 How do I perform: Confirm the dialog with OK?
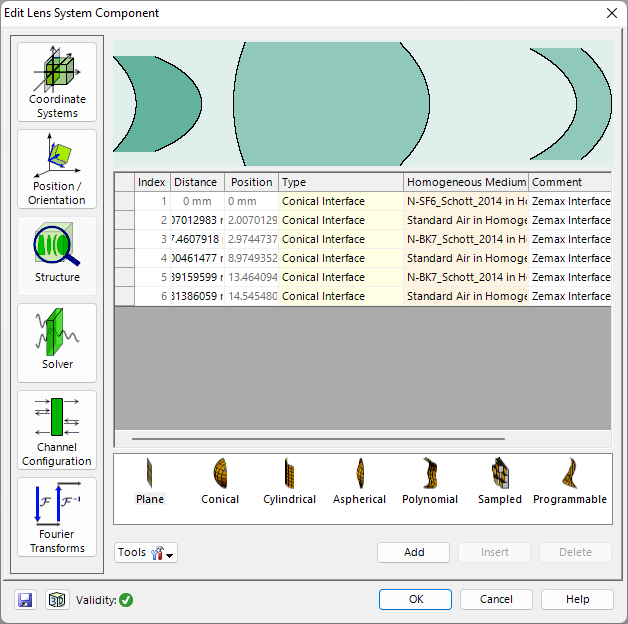(x=416, y=599)
